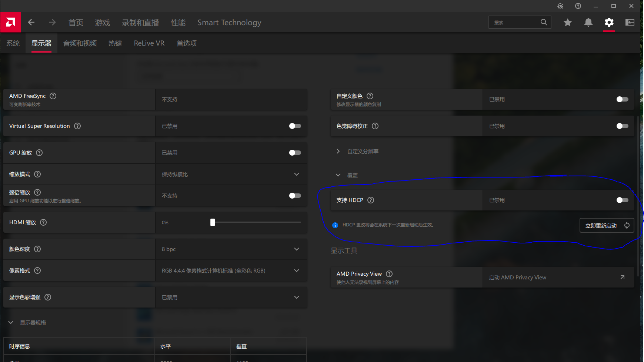Switch to 首选项 settings tab

(187, 43)
